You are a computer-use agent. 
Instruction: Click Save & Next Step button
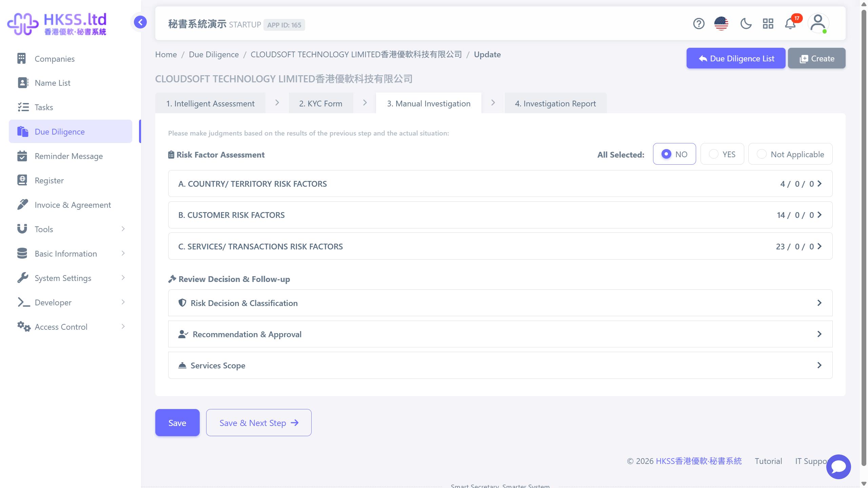(259, 423)
